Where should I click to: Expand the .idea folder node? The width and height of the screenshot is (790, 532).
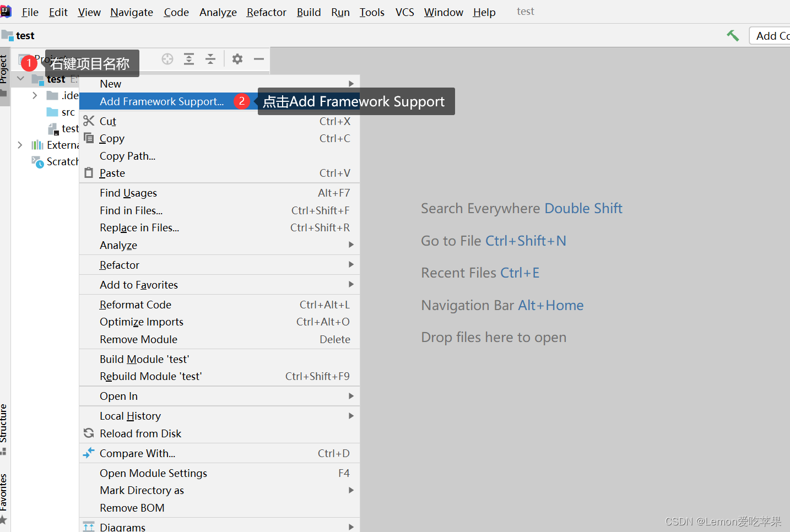(35, 95)
